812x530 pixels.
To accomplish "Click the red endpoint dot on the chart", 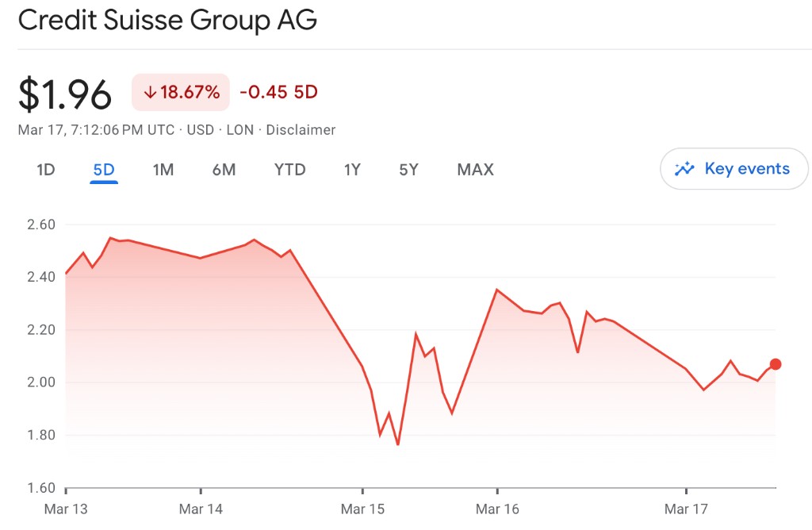I will coord(776,364).
